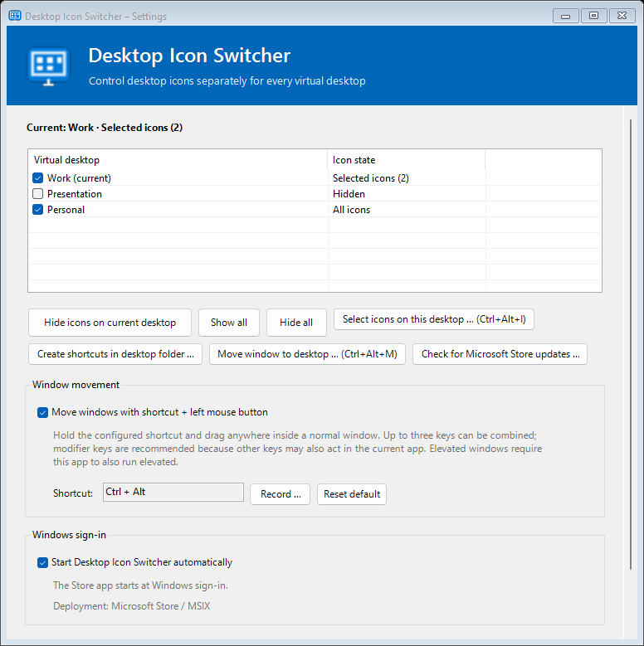Click Reset default shortcut button
Image resolution: width=644 pixels, height=646 pixels.
352,494
